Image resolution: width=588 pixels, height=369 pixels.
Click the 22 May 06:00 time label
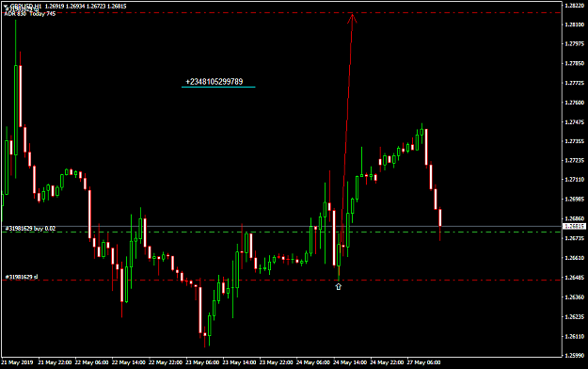click(92, 362)
